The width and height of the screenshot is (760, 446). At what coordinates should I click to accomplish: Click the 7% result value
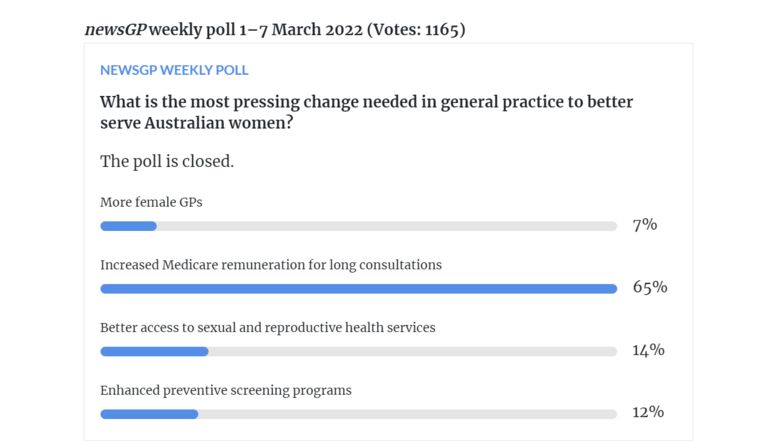645,225
